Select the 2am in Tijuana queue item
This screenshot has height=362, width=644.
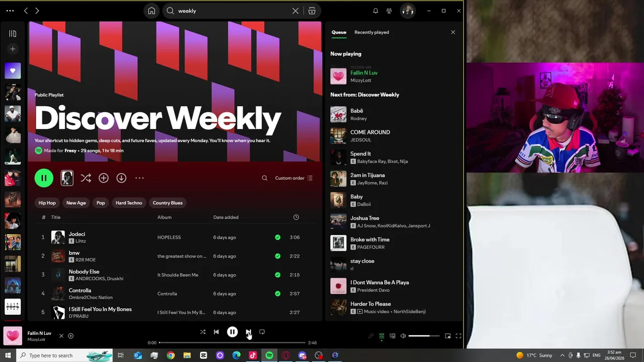coord(393,179)
